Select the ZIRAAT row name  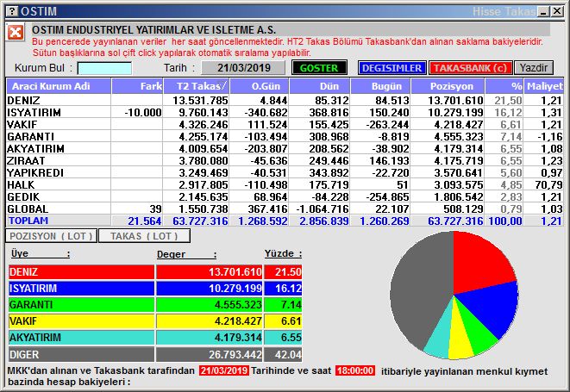pos(59,160)
